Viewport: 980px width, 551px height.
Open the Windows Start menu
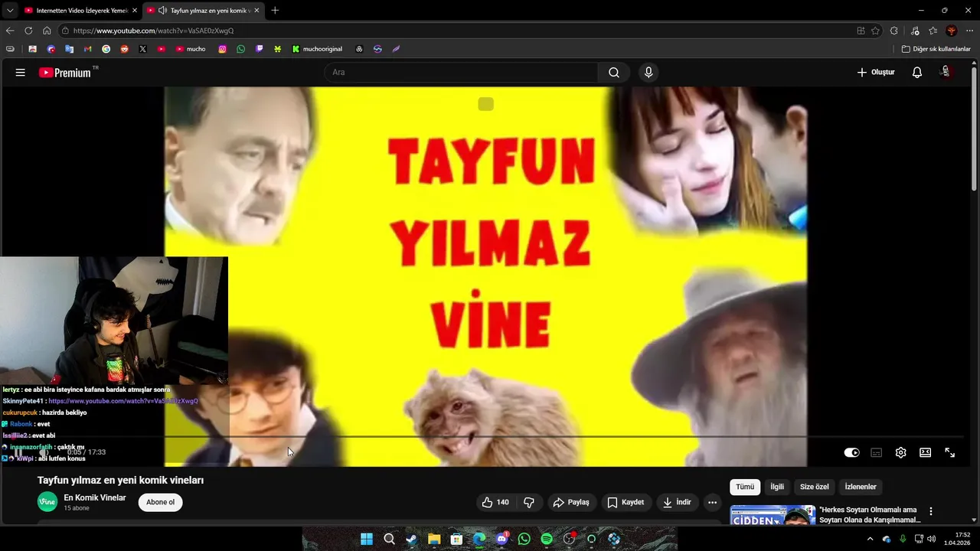point(367,539)
